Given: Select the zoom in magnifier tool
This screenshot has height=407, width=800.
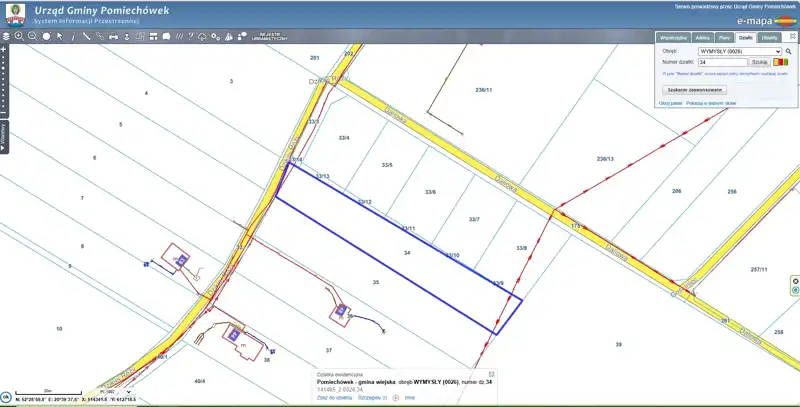Looking at the screenshot, I should [19, 36].
